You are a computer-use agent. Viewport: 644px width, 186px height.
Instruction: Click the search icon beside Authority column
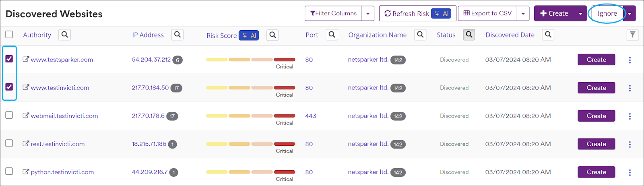[x=64, y=35]
